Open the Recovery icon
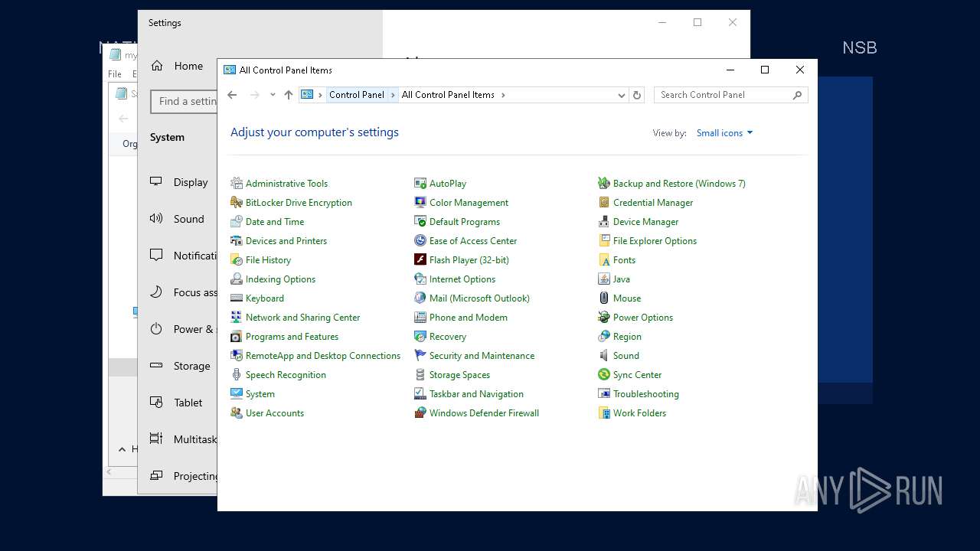 [420, 337]
